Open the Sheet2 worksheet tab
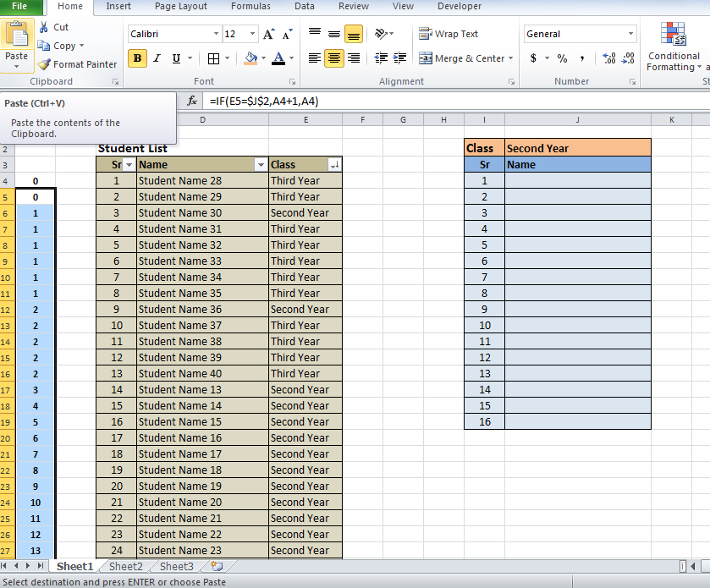This screenshot has width=710, height=588. pos(124,566)
